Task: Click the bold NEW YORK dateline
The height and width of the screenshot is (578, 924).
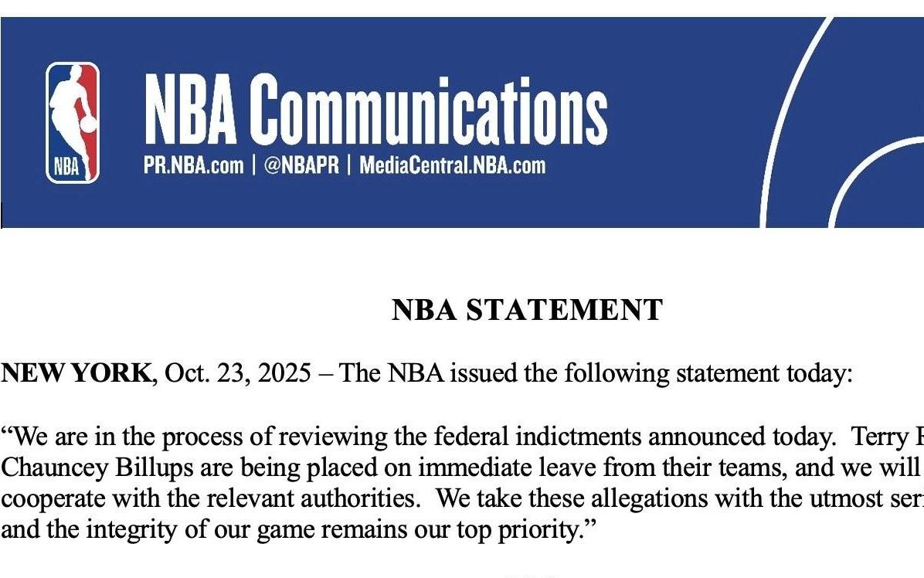Action: pyautogui.click(x=76, y=373)
